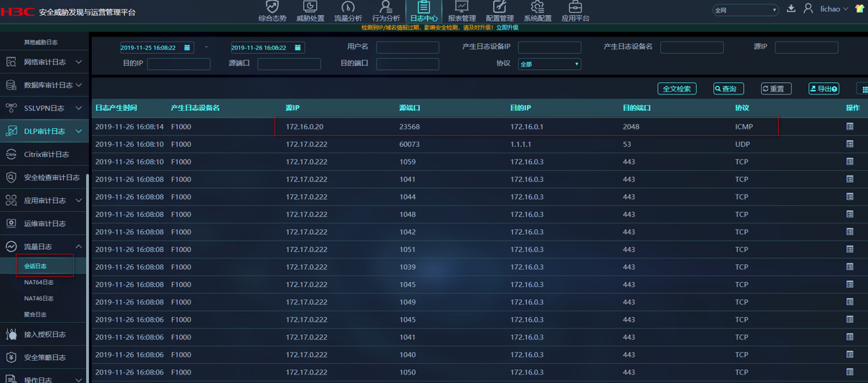Click the 立即升级 upgrade link
This screenshot has width=868, height=383.
507,28
